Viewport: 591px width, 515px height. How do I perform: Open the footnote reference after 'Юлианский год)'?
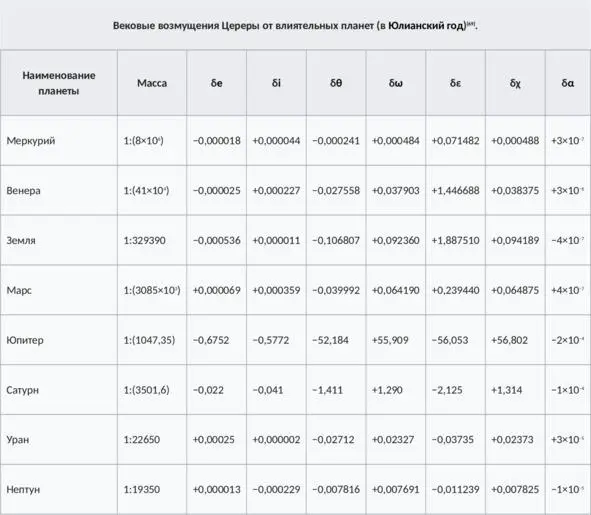(471, 24)
